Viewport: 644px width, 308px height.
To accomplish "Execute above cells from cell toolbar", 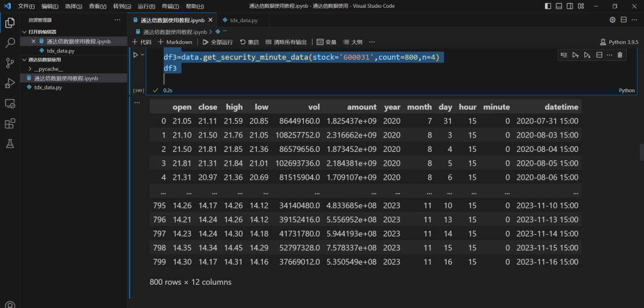I will 575,55.
